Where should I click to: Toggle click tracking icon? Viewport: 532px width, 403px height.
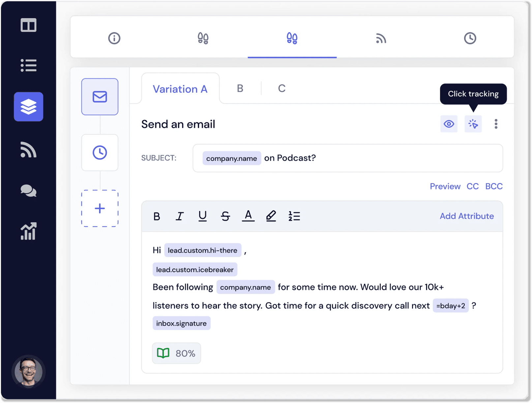[x=473, y=124]
